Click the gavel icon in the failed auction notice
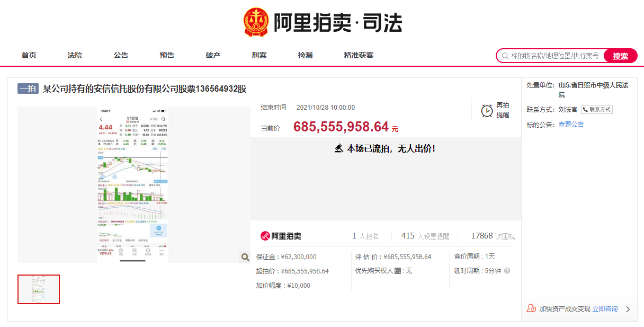This screenshot has height=327, width=644. [339, 149]
